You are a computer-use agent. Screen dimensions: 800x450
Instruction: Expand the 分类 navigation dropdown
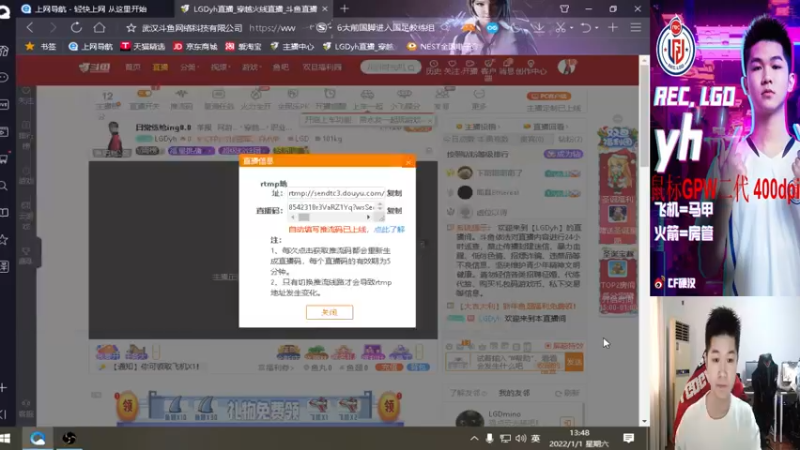tap(189, 67)
